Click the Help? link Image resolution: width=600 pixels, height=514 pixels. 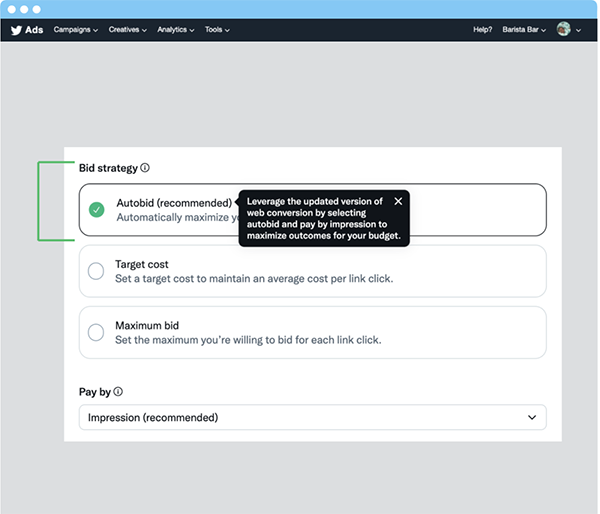tap(483, 29)
